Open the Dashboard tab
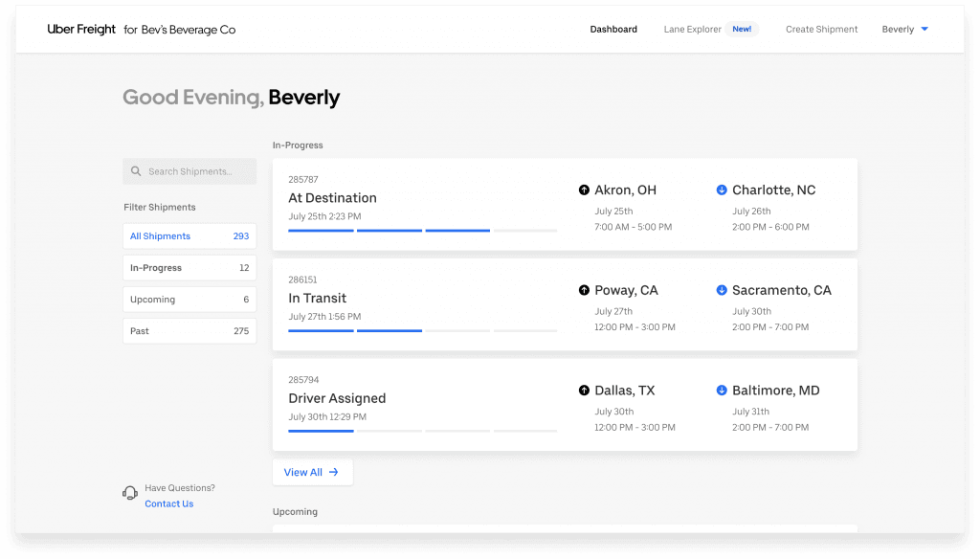Screen dimensions: 980x559 [x=613, y=30]
